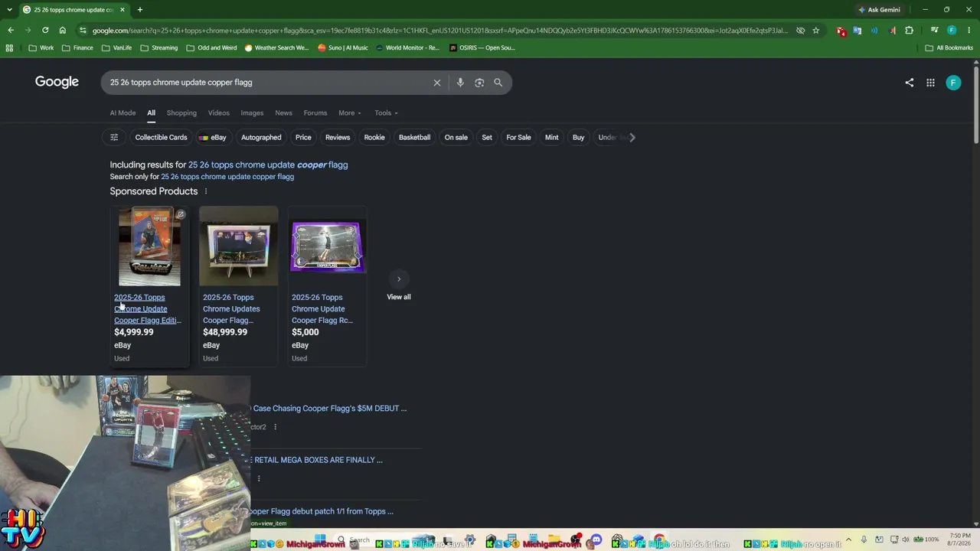Apply the On sale filter chip
980x551 pixels.
(x=456, y=138)
